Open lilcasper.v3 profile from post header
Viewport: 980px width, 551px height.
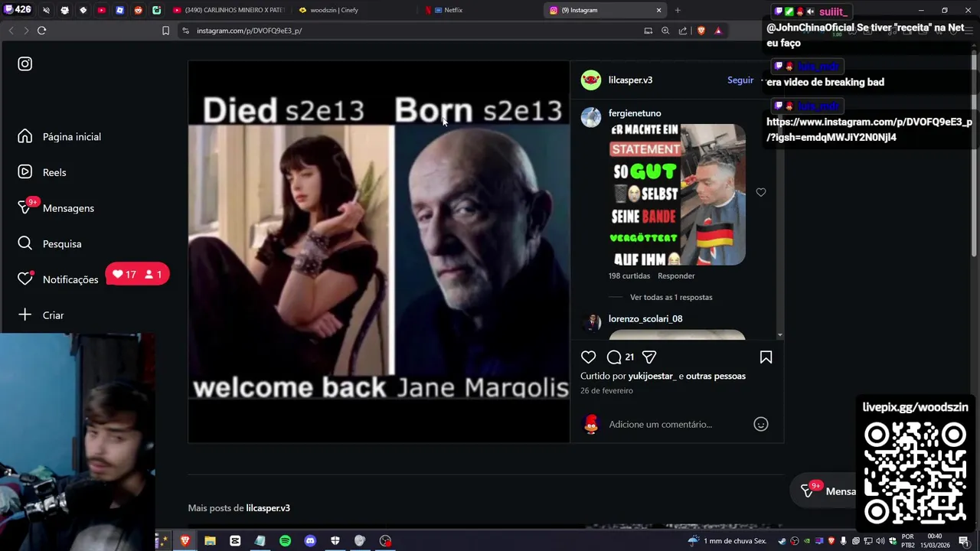coord(630,80)
